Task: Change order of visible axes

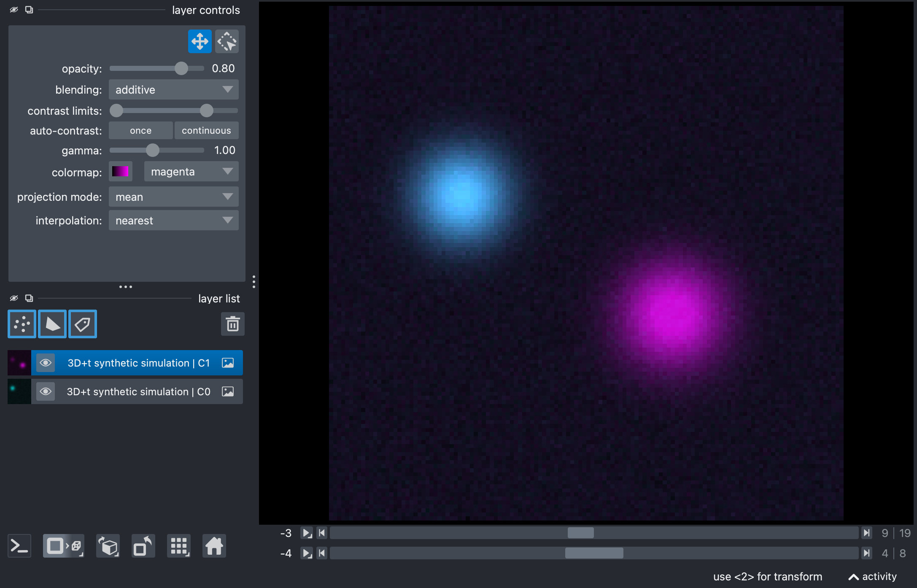Action: pos(108,546)
